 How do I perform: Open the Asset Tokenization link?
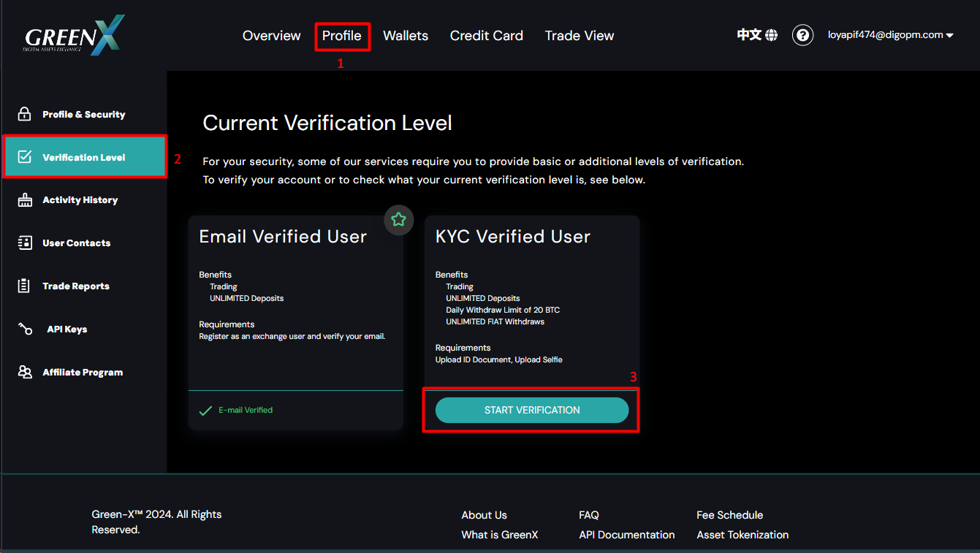coord(742,535)
